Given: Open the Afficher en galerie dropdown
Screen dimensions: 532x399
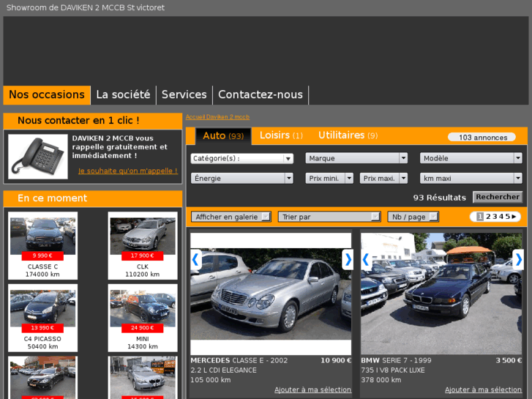Looking at the screenshot, I should (x=231, y=217).
